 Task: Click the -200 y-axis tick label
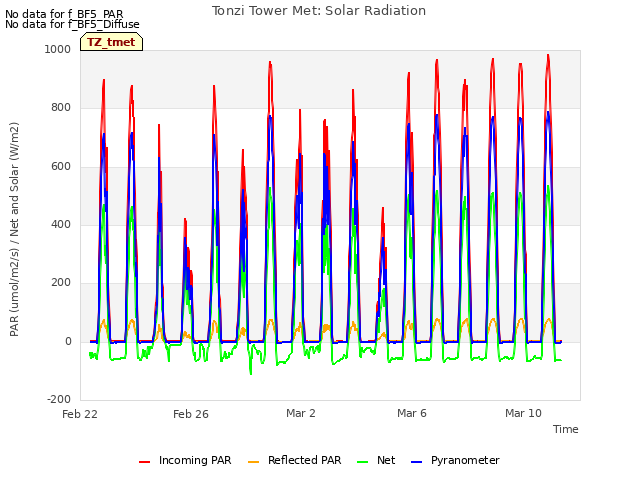point(59,399)
